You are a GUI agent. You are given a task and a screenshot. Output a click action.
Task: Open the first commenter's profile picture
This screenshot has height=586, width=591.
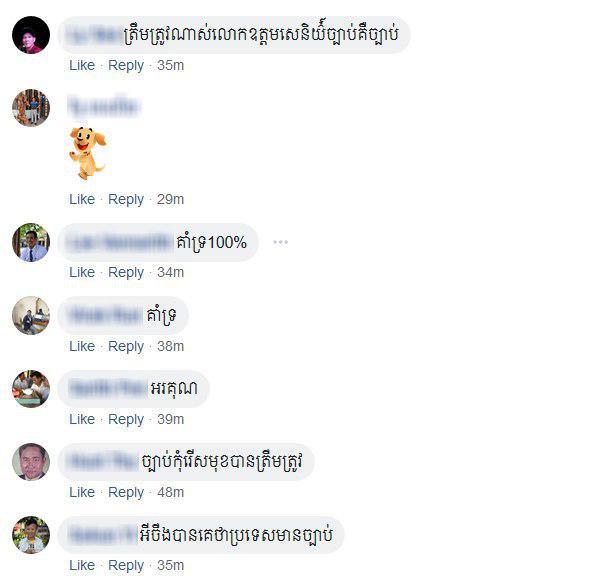click(31, 35)
